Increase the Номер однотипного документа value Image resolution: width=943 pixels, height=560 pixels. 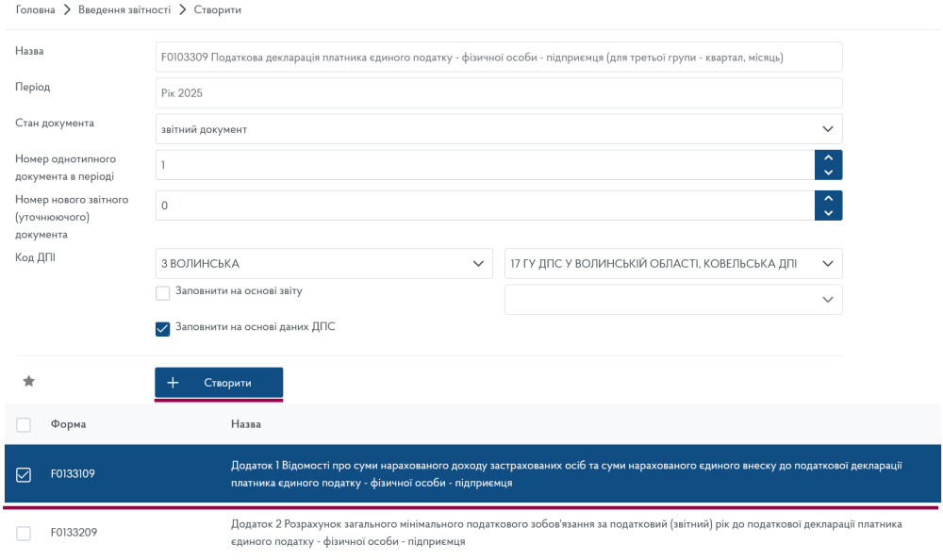828,157
